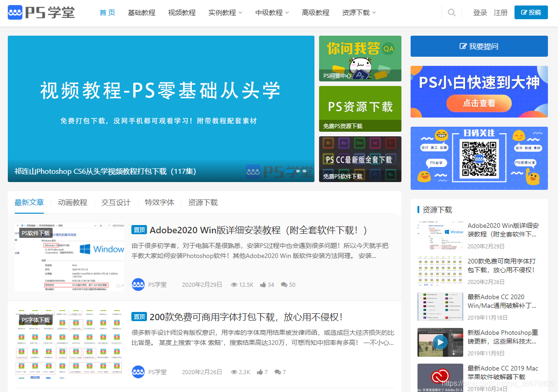Switch to the 资源下载 tab
The height and width of the screenshot is (392, 558).
tap(203, 202)
